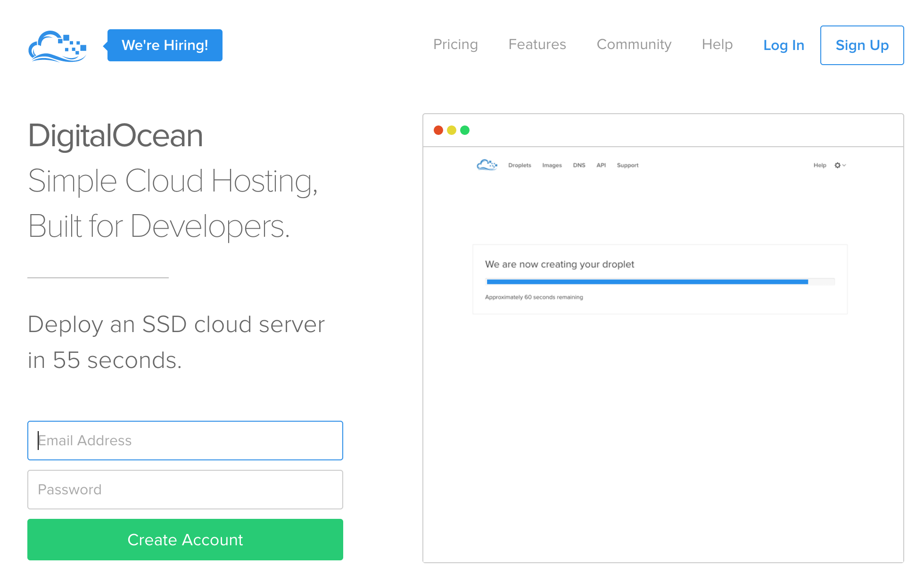Click into the Password field
This screenshot has width=924, height=583.
click(x=185, y=490)
